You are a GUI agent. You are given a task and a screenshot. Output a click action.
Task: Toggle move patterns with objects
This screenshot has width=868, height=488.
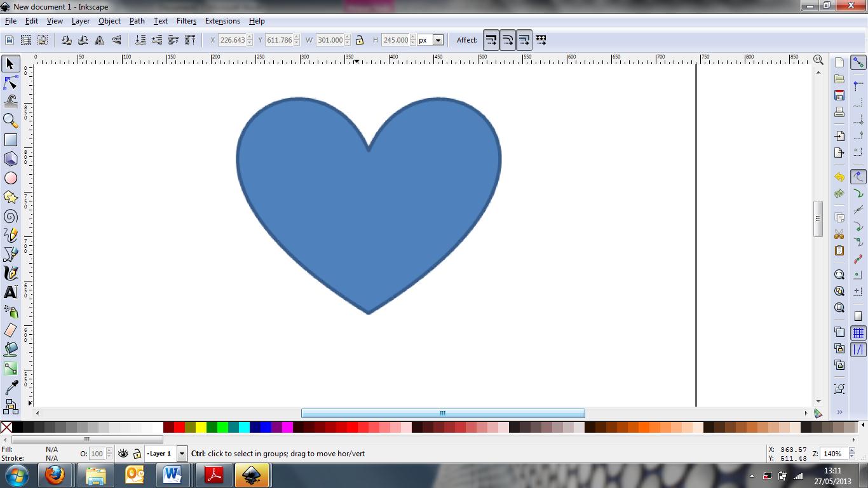coord(541,40)
